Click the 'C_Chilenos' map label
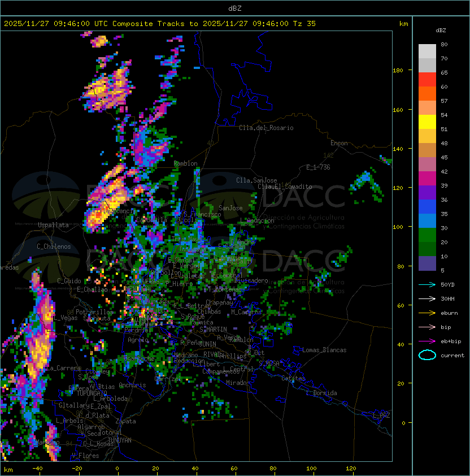470x476 pixels. pyautogui.click(x=54, y=246)
